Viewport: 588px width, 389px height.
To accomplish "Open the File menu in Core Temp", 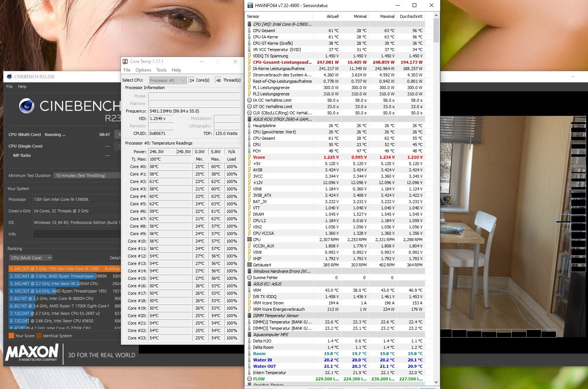I will pos(127,70).
